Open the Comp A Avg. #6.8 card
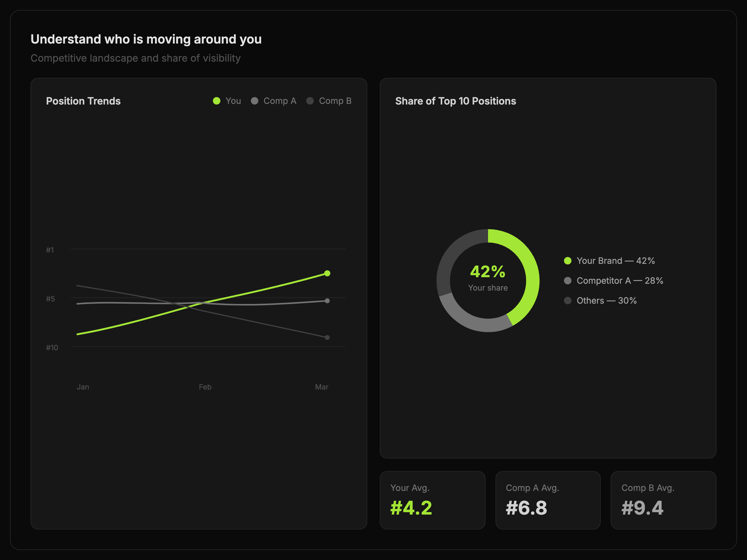This screenshot has height=560, width=747. 548,500
